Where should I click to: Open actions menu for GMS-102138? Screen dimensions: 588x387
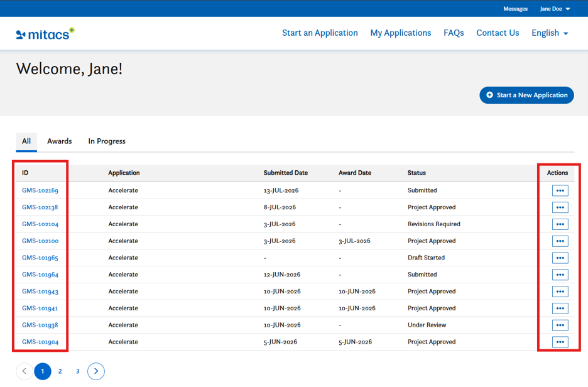click(x=560, y=207)
